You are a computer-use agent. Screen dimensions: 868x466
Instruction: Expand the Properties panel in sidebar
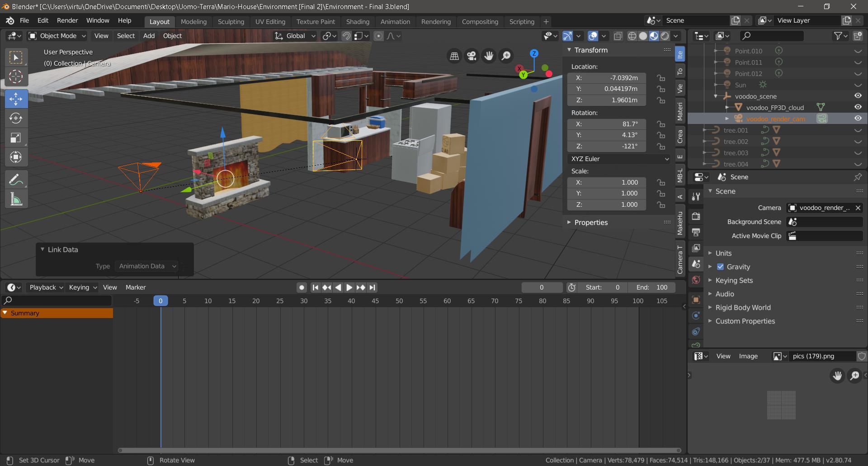(591, 223)
